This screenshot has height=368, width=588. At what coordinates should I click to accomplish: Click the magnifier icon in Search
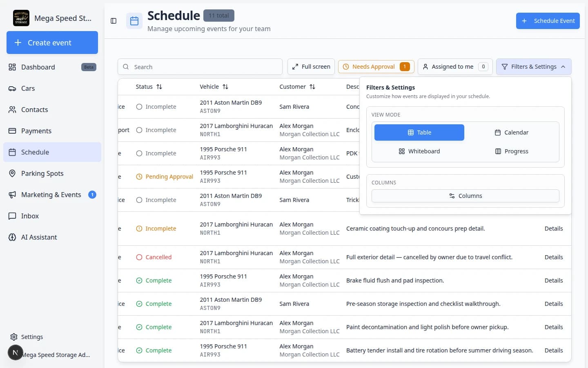[126, 67]
